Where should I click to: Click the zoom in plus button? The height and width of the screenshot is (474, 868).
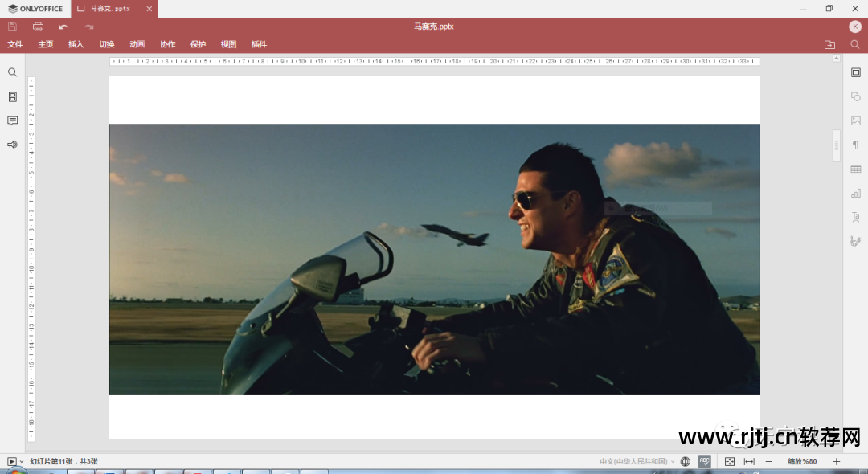[836, 461]
